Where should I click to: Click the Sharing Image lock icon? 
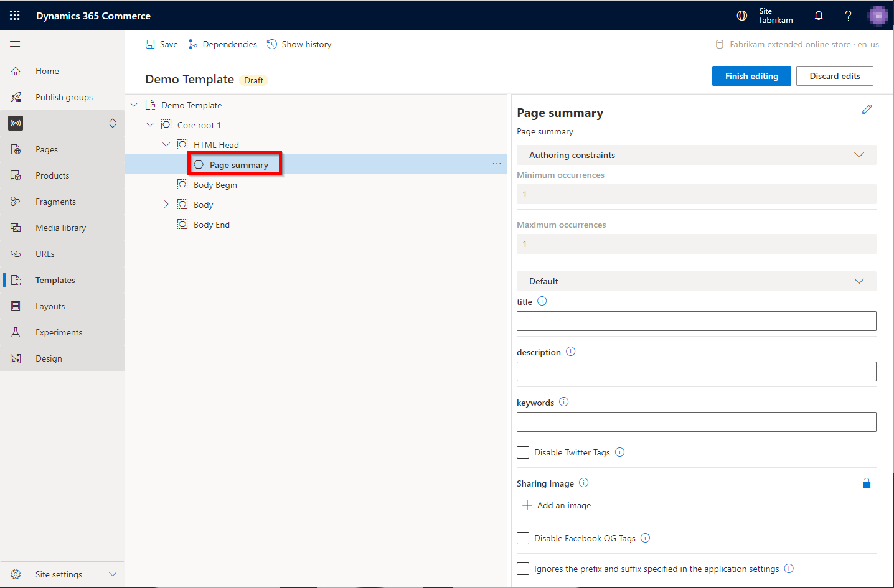pyautogui.click(x=867, y=483)
